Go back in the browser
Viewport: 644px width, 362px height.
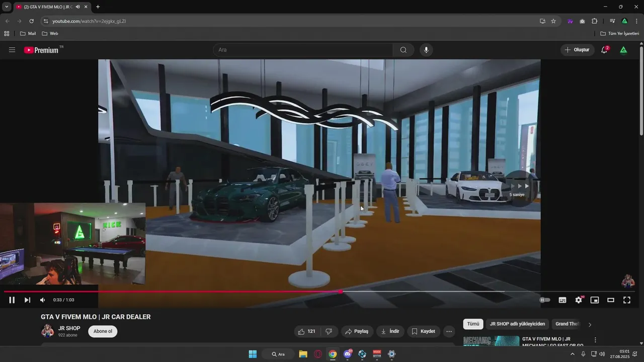7,21
